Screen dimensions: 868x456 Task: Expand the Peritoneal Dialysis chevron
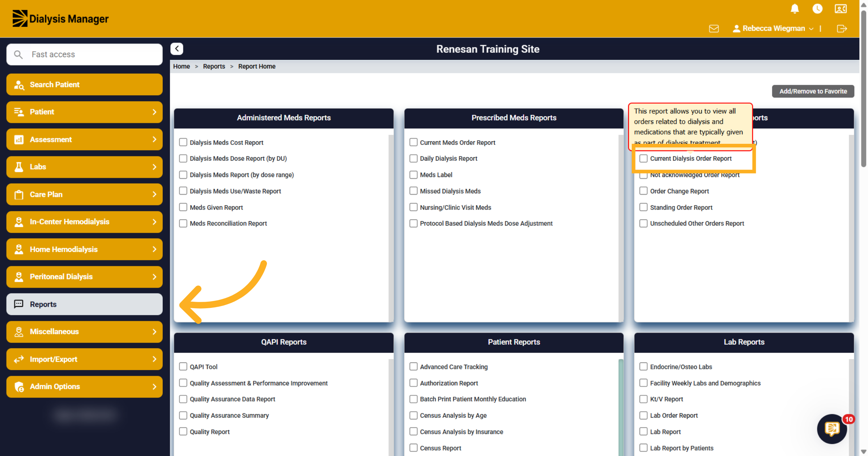click(x=154, y=277)
